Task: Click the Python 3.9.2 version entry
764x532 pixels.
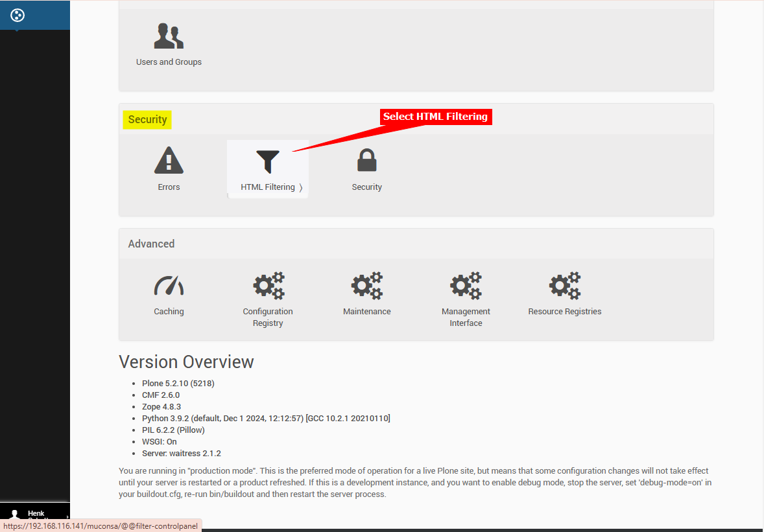Action: coord(266,419)
